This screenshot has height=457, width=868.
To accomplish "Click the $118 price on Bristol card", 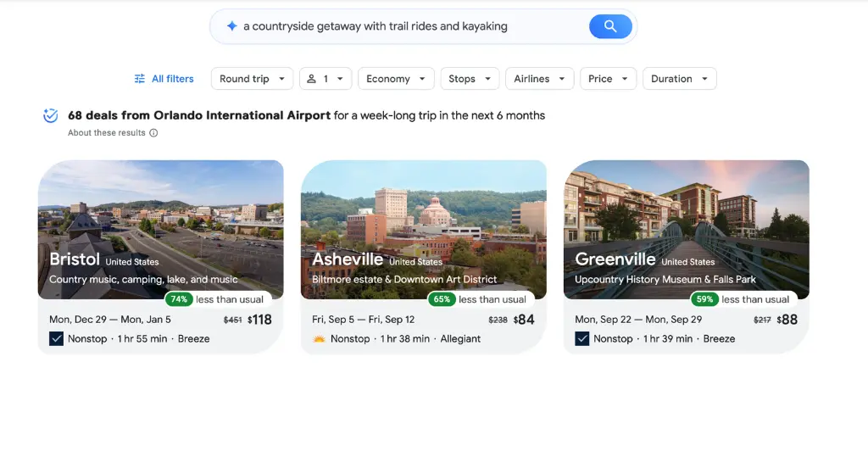I will [259, 320].
